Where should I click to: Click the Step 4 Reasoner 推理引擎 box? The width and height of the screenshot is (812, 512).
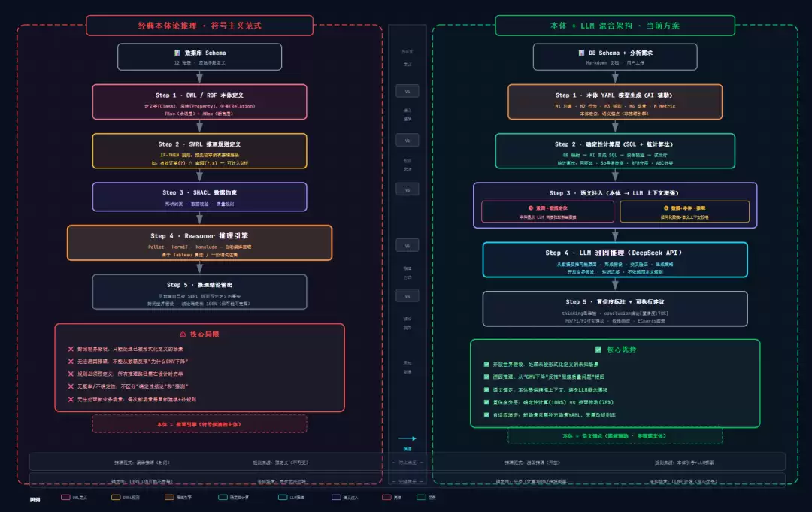200,243
